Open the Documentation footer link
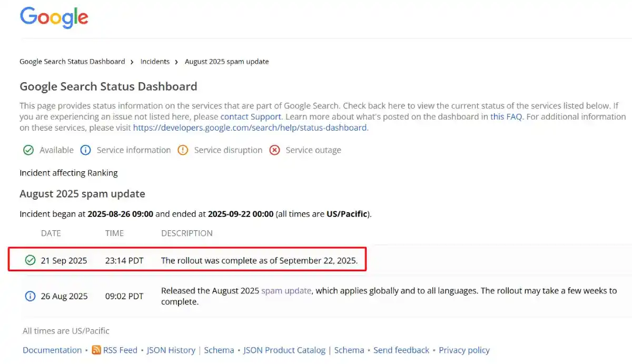 point(52,350)
